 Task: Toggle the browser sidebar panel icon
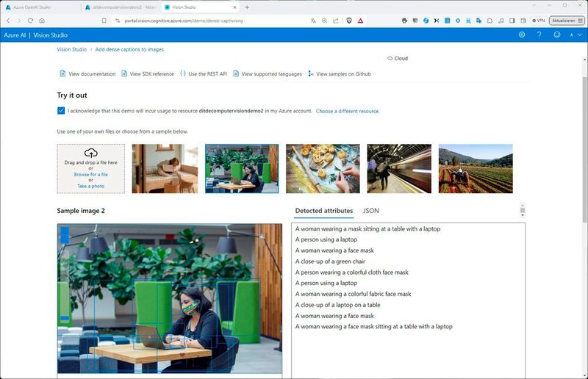pyautogui.click(x=512, y=21)
